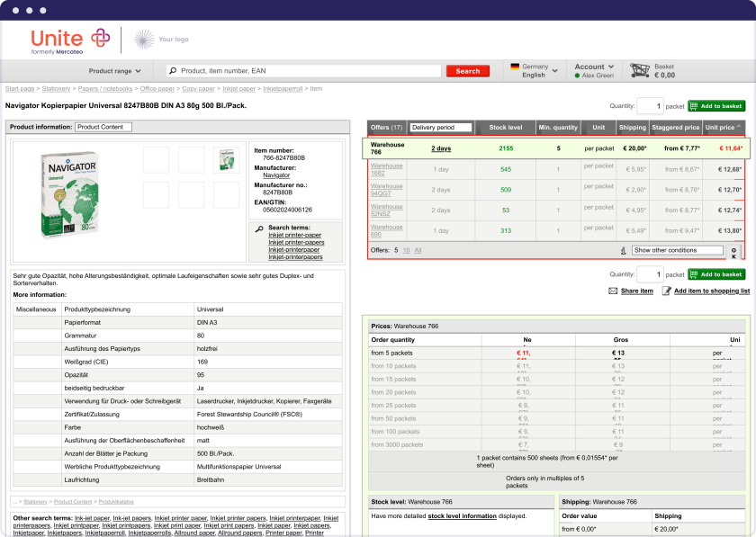Click the Staggered price column header
This screenshot has width=756, height=537.
(675, 128)
